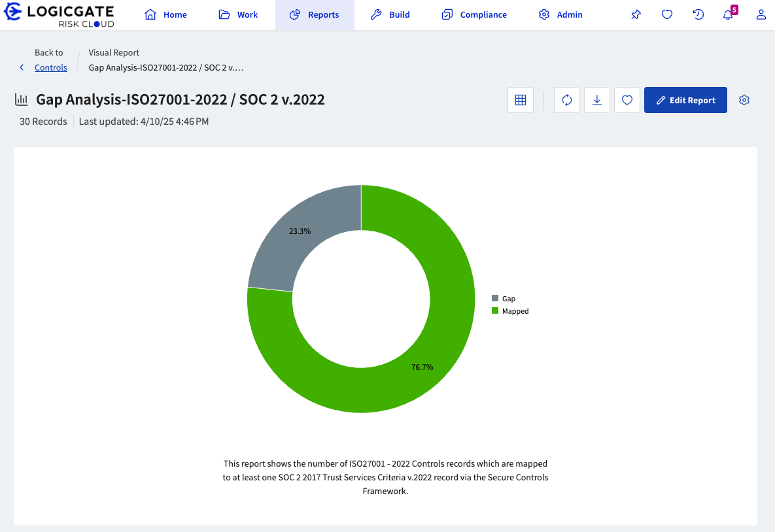Switch to table view grid icon
775x532 pixels.
[521, 100]
